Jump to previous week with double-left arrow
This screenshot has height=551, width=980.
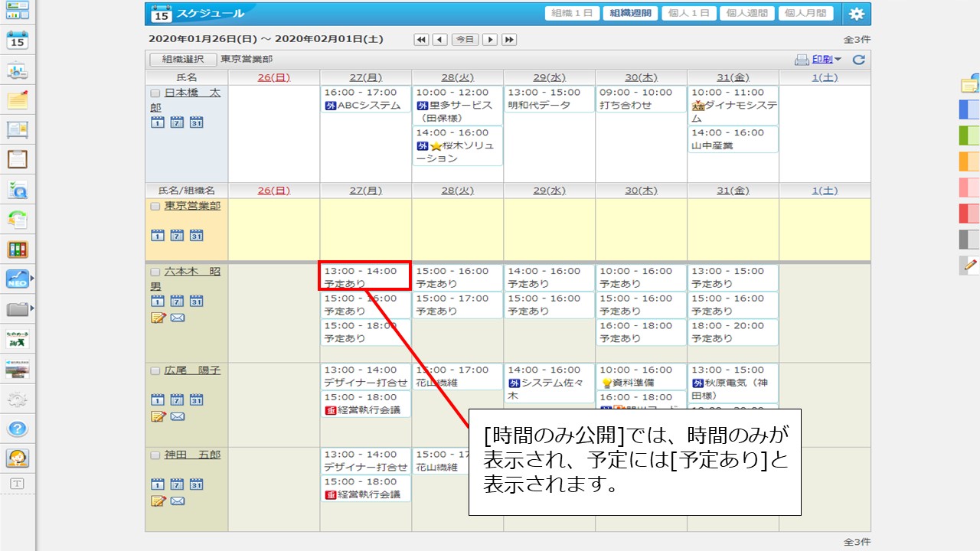(x=421, y=40)
